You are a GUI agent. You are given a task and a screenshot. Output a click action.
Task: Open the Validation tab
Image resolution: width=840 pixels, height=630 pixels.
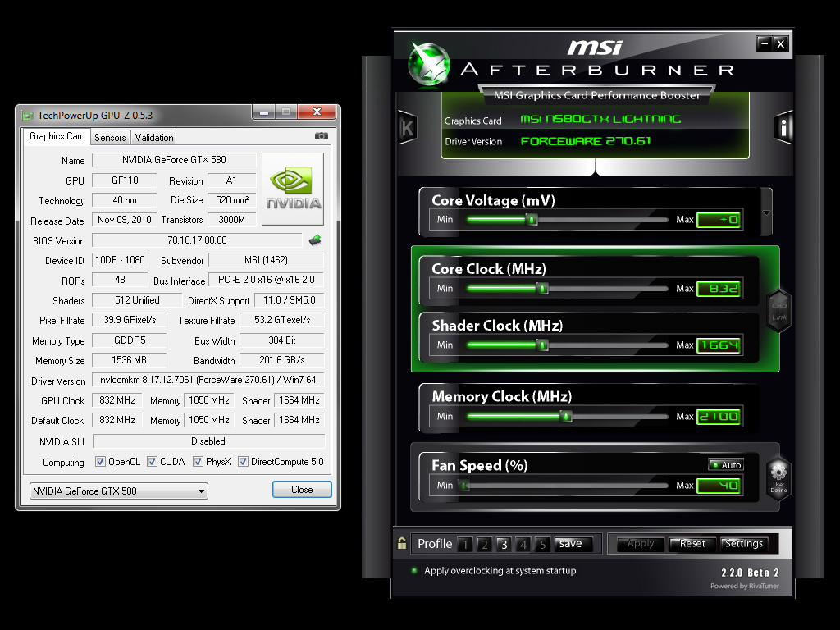[x=154, y=138]
